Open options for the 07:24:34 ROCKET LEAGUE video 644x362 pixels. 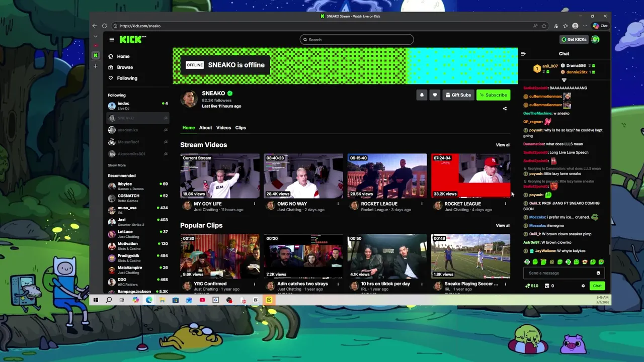click(505, 204)
